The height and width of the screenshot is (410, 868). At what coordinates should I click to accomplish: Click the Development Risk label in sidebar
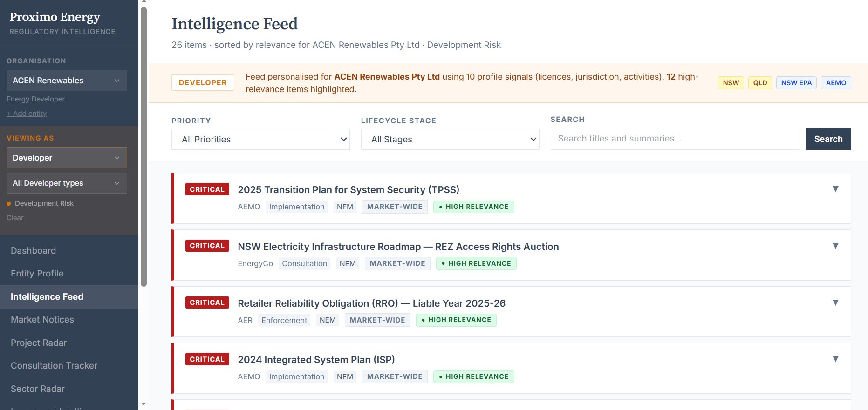[x=44, y=203]
